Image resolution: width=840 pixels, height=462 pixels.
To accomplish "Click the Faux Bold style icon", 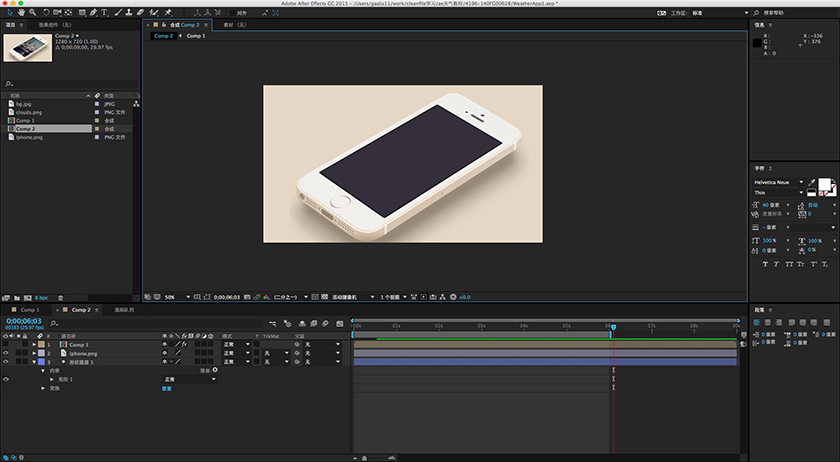I will click(766, 264).
